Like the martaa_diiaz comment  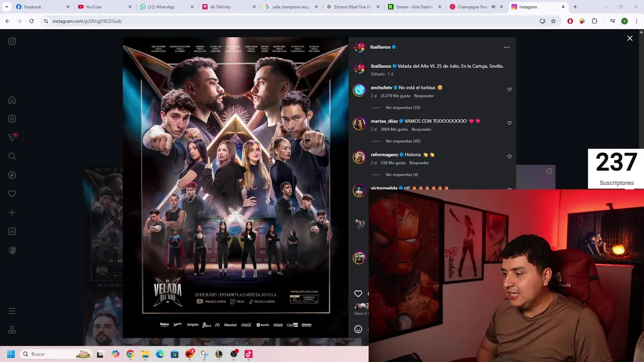tap(509, 123)
